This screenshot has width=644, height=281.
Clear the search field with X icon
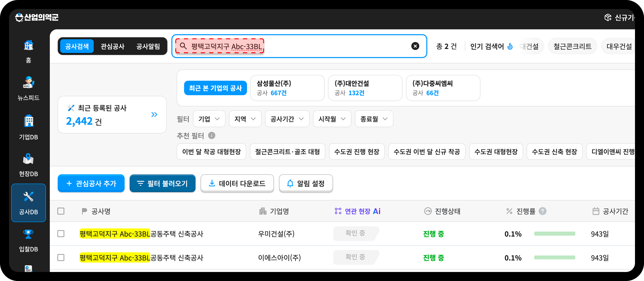(415, 46)
